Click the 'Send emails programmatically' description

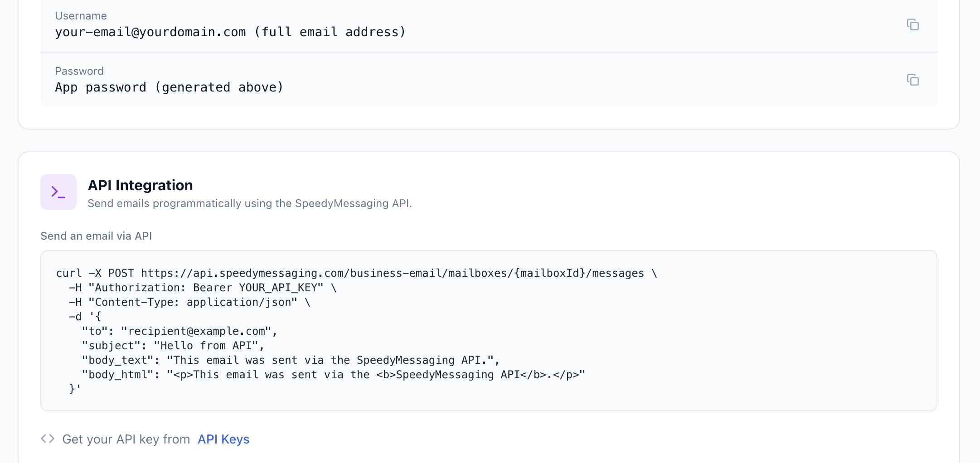click(x=250, y=203)
